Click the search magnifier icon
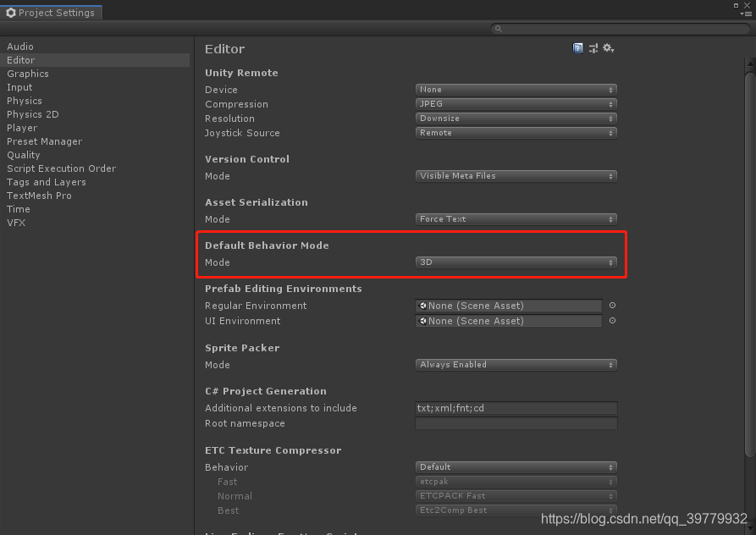 tap(498, 28)
